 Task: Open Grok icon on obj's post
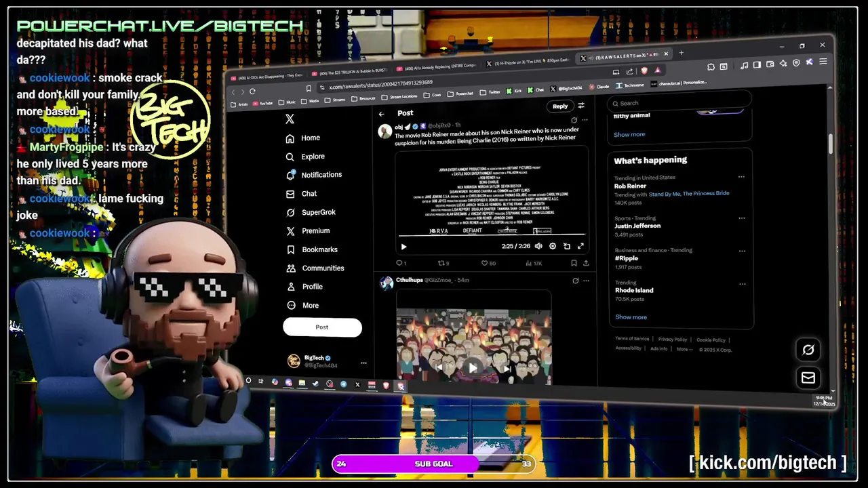coord(574,120)
